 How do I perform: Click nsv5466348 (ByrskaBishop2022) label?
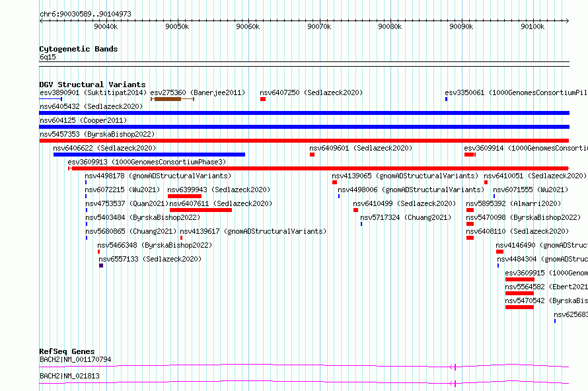coord(155,245)
